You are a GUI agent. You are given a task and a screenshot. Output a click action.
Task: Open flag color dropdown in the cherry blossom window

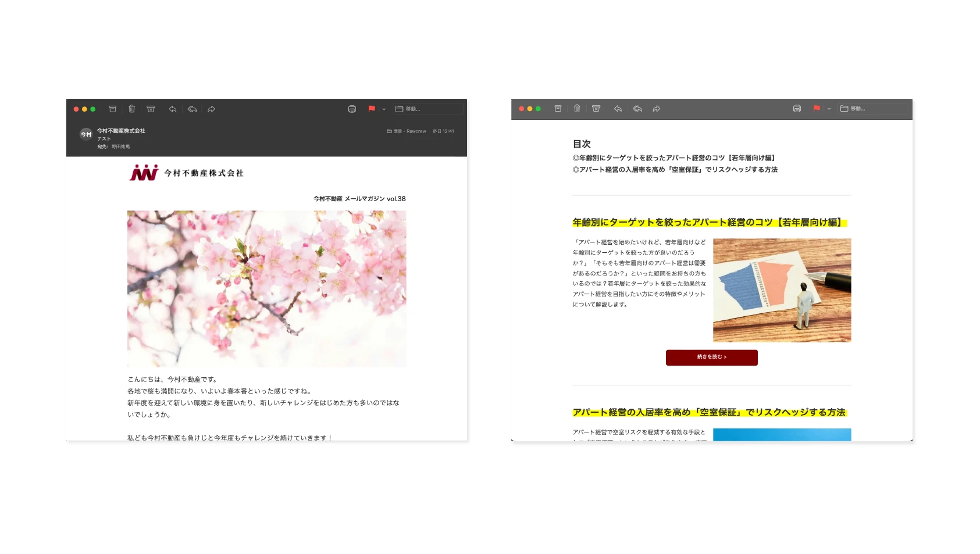384,109
